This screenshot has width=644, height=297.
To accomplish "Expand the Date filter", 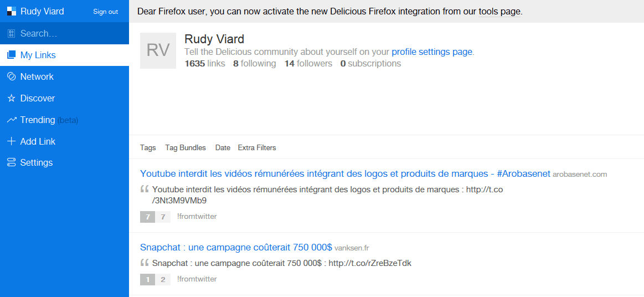I will click(223, 148).
